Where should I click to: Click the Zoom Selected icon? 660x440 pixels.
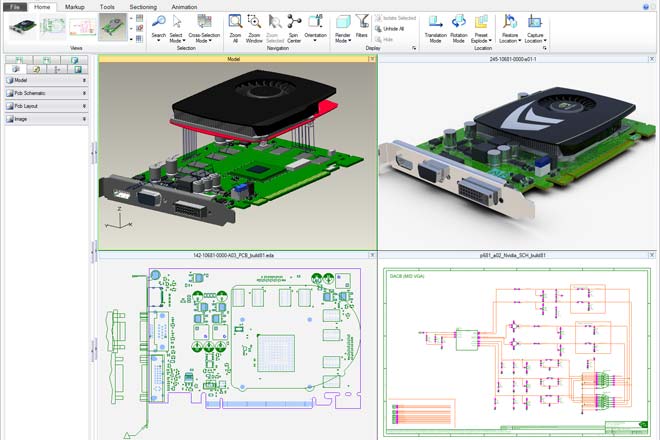275,22
